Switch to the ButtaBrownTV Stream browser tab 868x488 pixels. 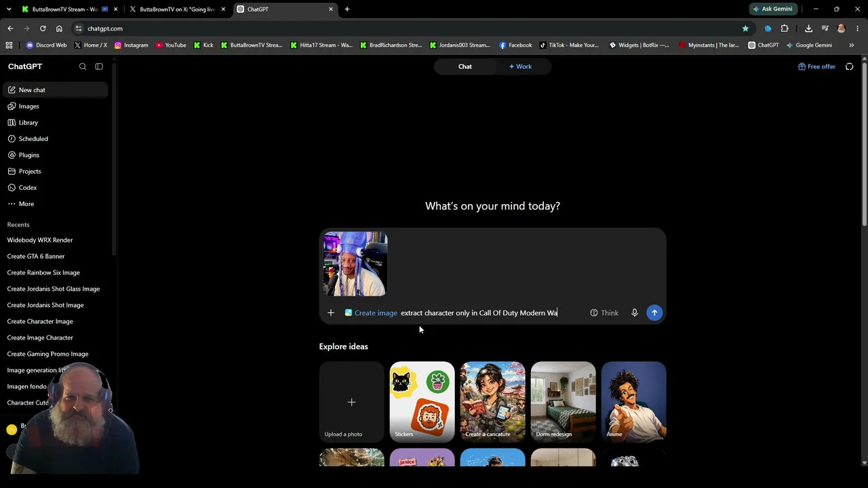tap(64, 9)
